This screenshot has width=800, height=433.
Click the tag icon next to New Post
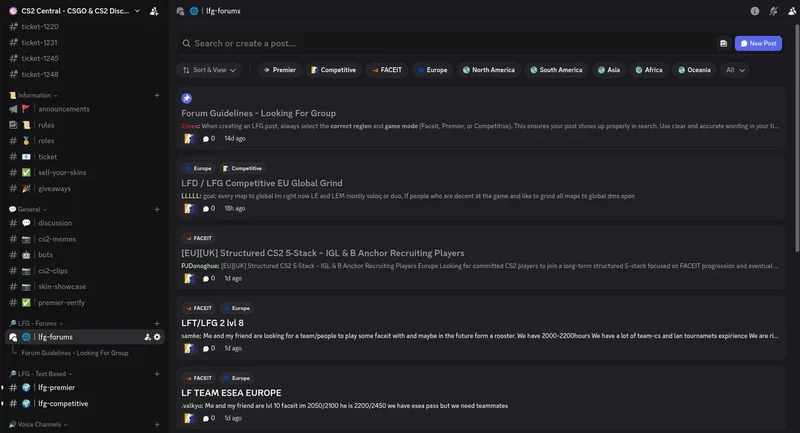click(x=723, y=43)
